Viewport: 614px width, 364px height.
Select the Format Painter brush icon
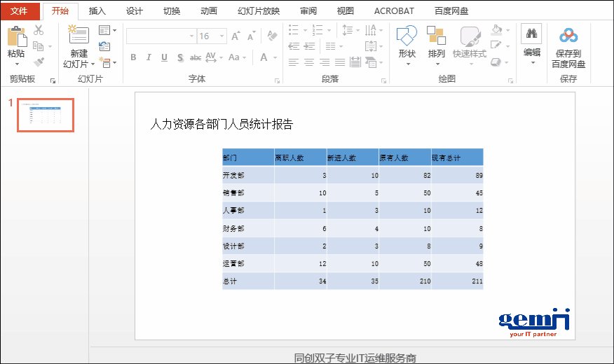point(39,62)
